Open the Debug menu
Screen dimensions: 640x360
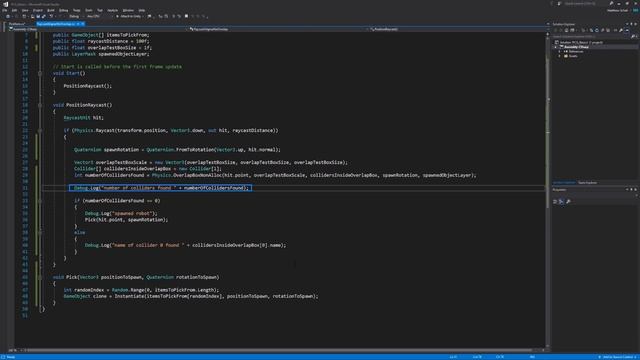click(64, 10)
